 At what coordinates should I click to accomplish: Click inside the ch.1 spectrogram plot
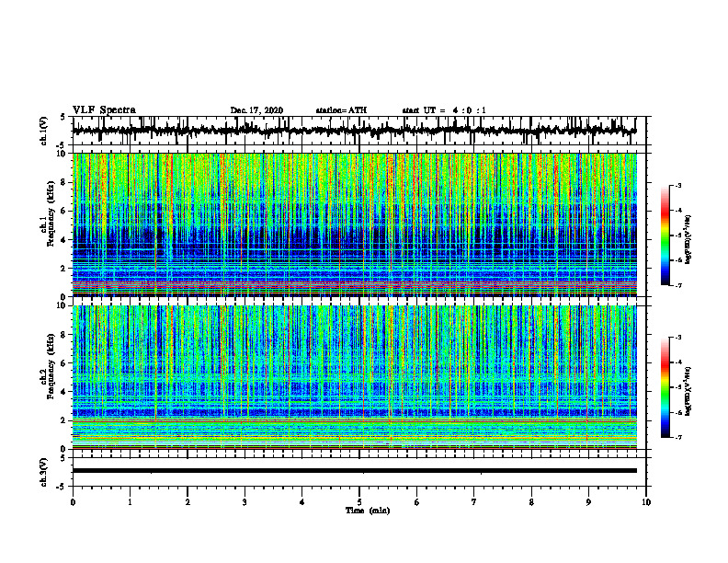click(355, 224)
